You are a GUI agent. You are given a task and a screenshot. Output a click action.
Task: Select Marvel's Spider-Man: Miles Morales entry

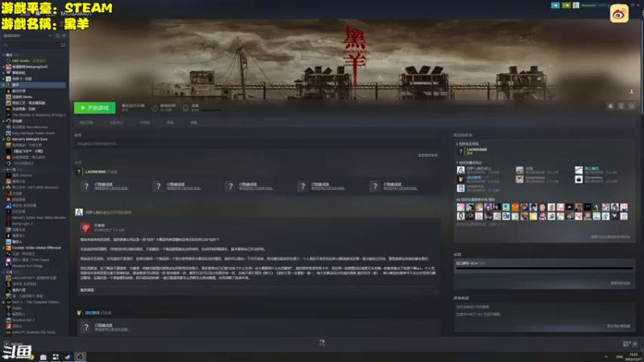pos(39,217)
